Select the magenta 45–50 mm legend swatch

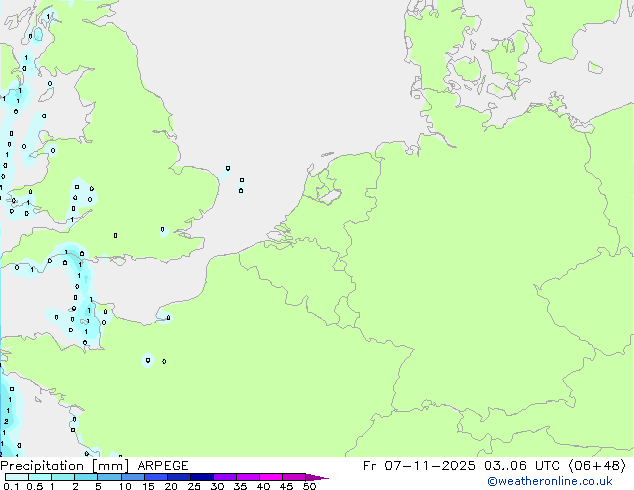[x=296, y=477]
